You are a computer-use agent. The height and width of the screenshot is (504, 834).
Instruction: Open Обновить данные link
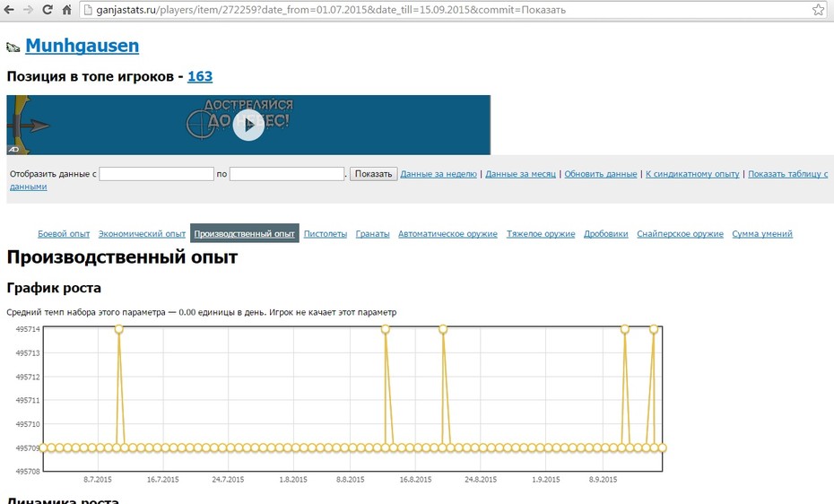601,174
